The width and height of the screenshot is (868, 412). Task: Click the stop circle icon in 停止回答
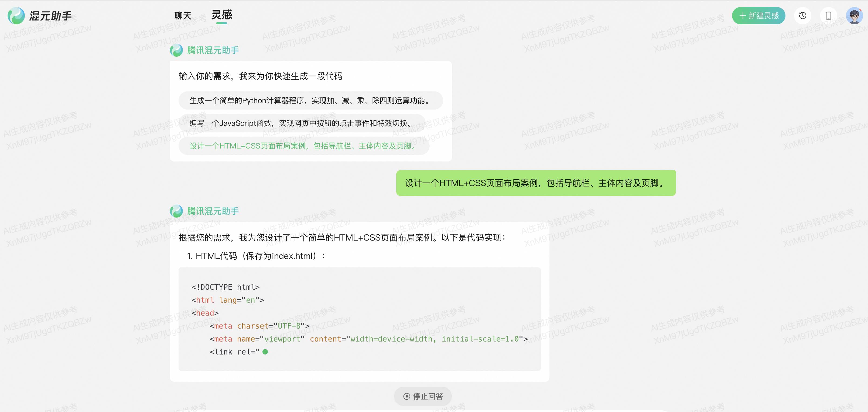pos(407,396)
